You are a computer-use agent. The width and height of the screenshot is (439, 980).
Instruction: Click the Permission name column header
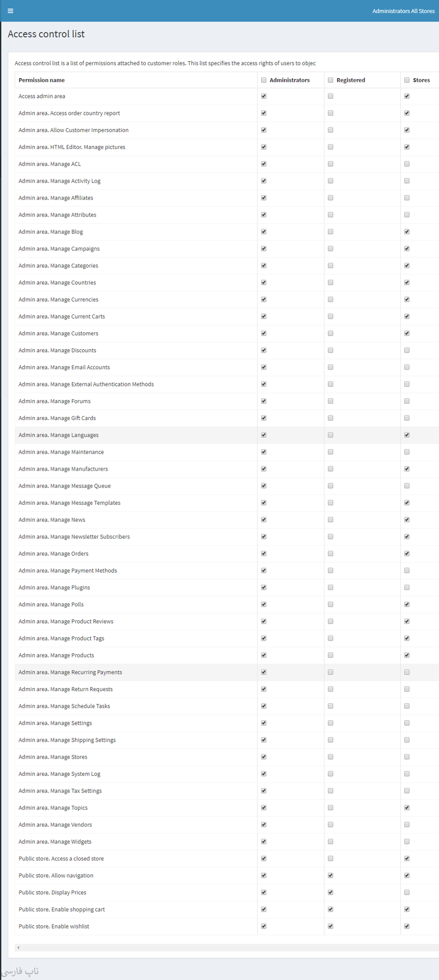tap(42, 80)
